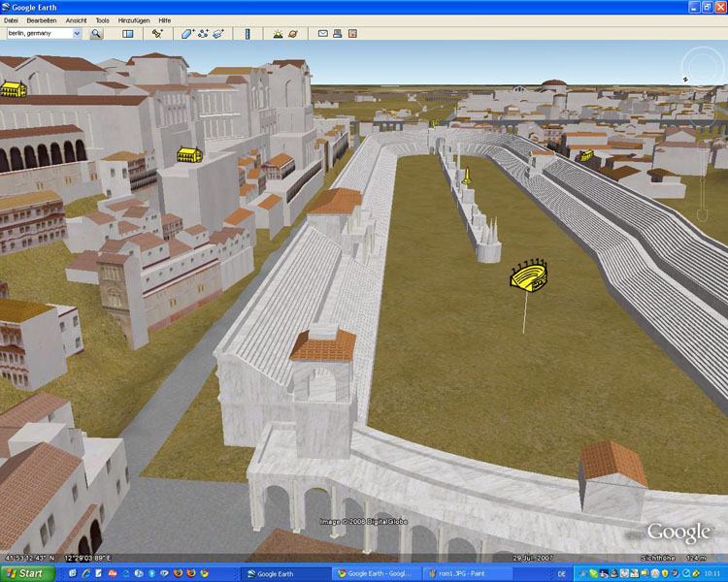Click the Windows Start button

(27, 573)
